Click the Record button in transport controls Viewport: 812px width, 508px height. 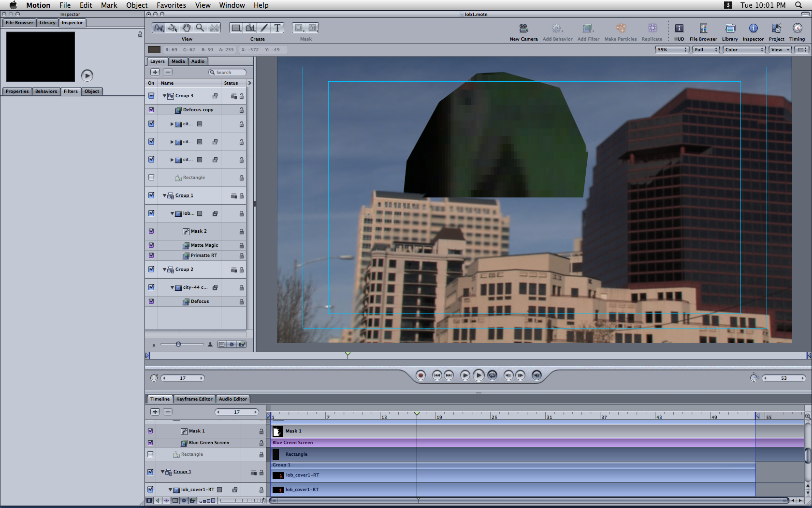click(x=420, y=375)
